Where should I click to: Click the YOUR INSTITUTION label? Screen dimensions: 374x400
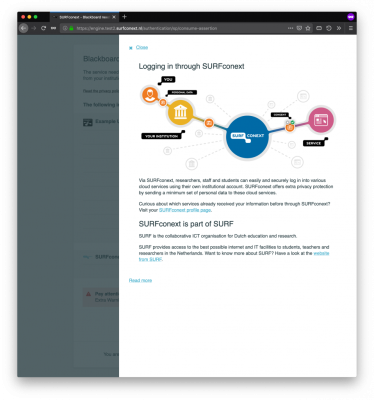(161, 136)
